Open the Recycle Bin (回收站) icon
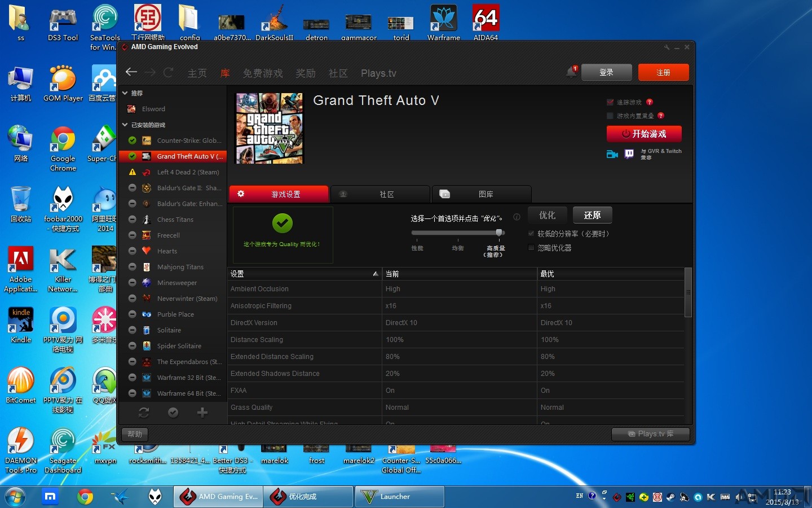This screenshot has width=812, height=508. [x=21, y=204]
